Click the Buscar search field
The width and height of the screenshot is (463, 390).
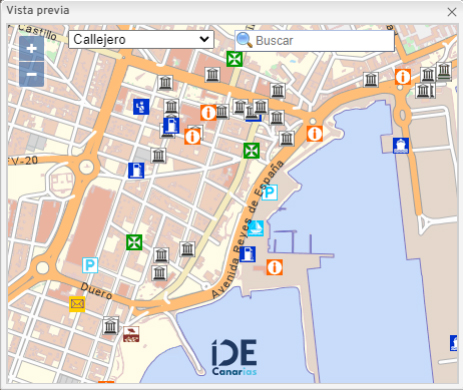(314, 41)
